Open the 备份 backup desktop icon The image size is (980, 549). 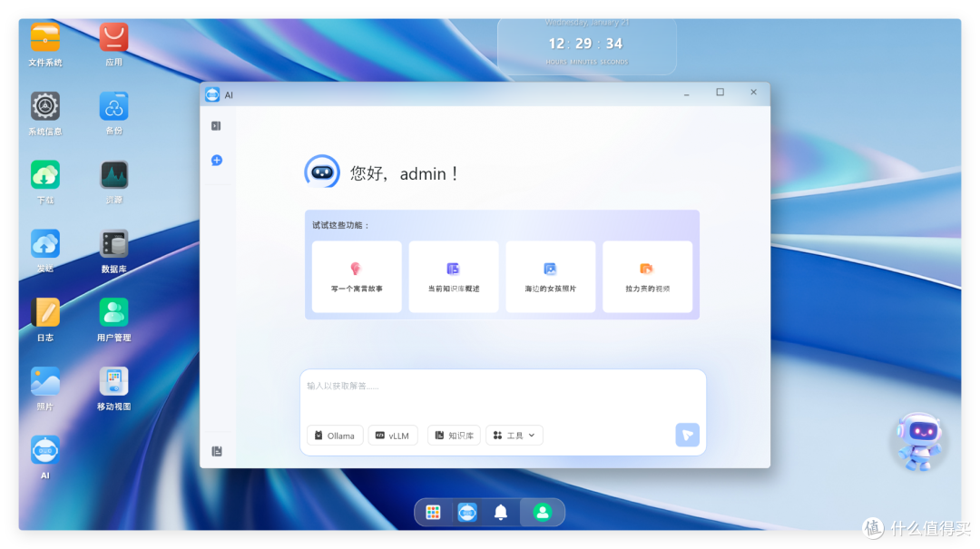(113, 106)
